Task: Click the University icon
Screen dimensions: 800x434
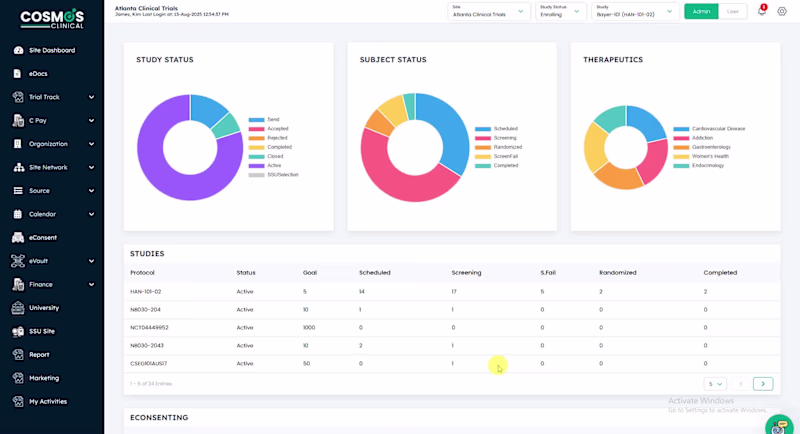Action: pyautogui.click(x=18, y=308)
